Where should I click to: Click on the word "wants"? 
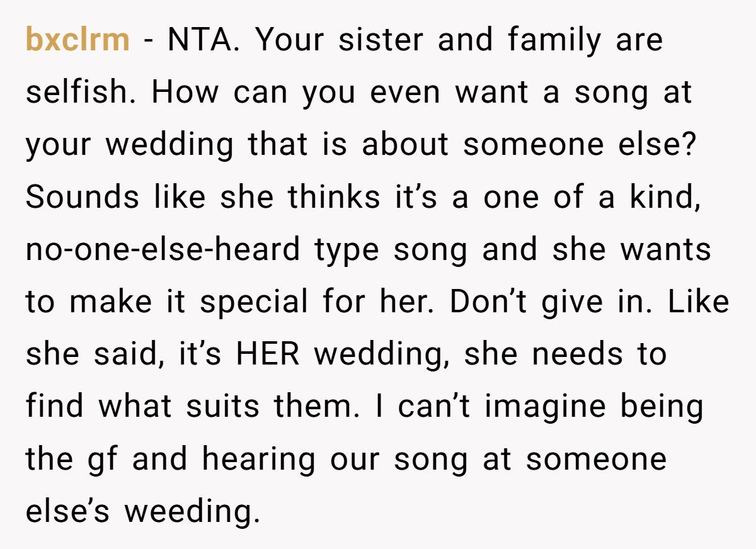pos(665,250)
